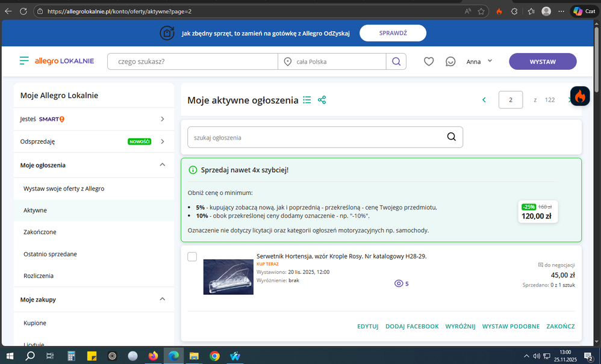This screenshot has height=364, width=601.
Task: Click EDYTUJ link for the listing
Action: pyautogui.click(x=367, y=326)
